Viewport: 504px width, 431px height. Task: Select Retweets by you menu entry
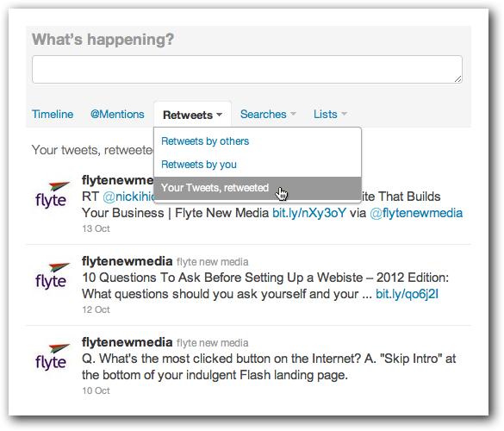pyautogui.click(x=199, y=165)
